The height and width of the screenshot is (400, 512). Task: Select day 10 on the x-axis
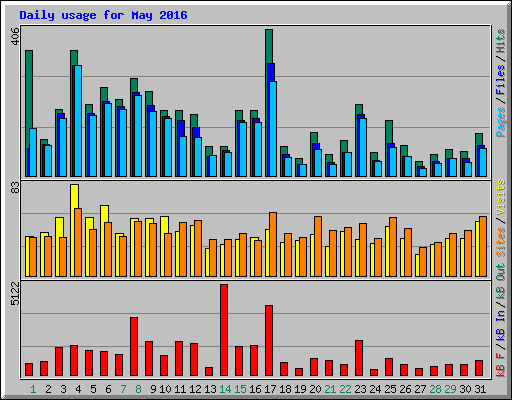pos(165,389)
